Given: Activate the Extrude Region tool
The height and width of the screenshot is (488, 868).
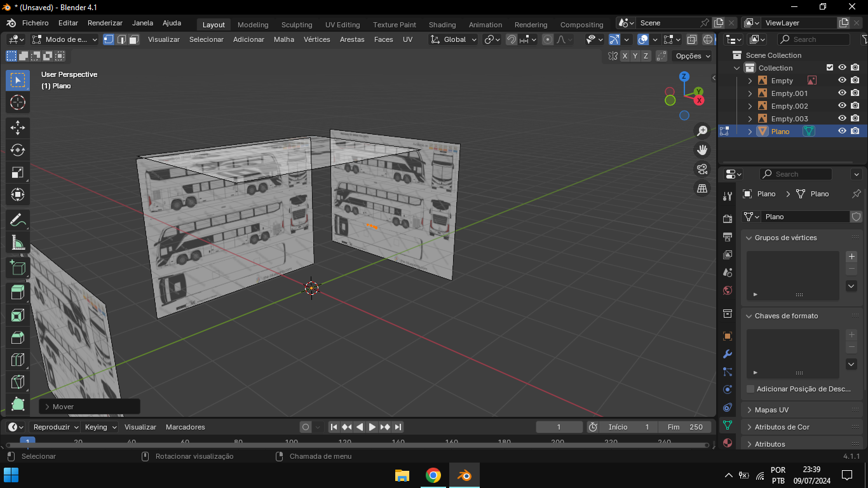Looking at the screenshot, I should pyautogui.click(x=18, y=293).
